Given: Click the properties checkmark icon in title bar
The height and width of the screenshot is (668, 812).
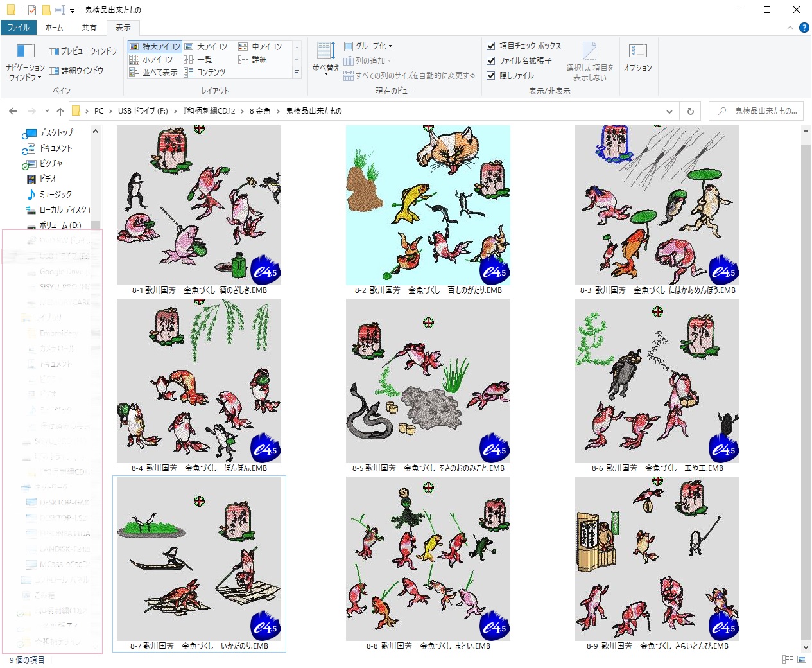Looking at the screenshot, I should coord(32,10).
